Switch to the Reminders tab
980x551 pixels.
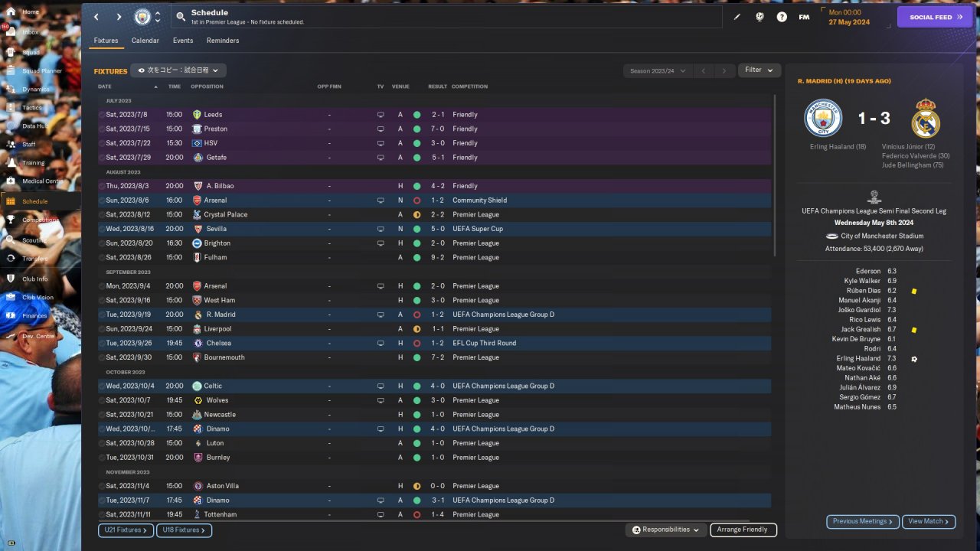[x=223, y=41]
